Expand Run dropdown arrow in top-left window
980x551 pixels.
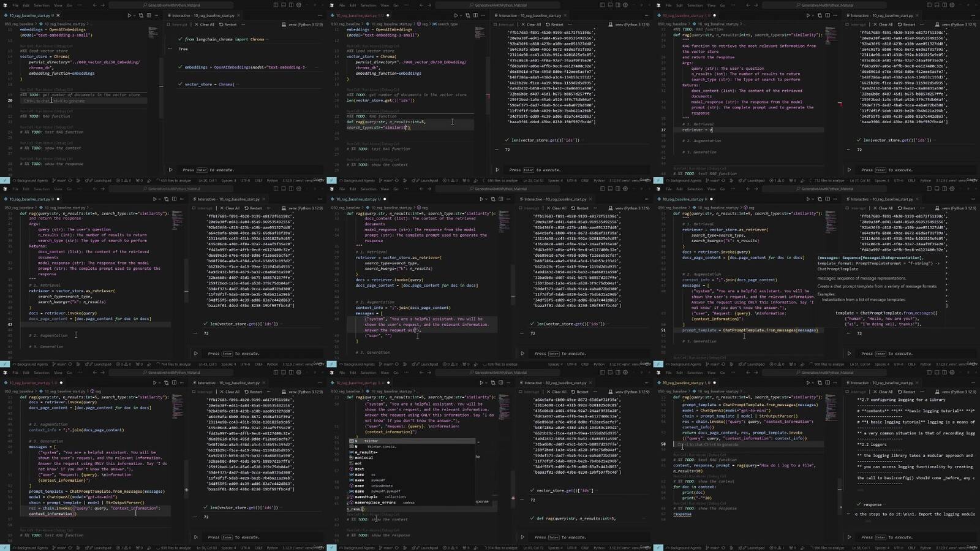click(x=134, y=15)
